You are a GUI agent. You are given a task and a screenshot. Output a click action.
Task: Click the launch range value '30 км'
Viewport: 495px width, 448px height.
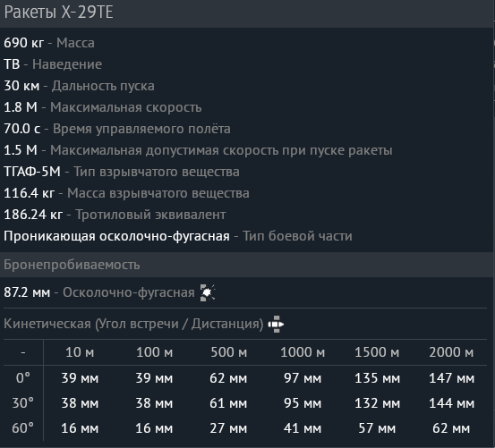21,86
